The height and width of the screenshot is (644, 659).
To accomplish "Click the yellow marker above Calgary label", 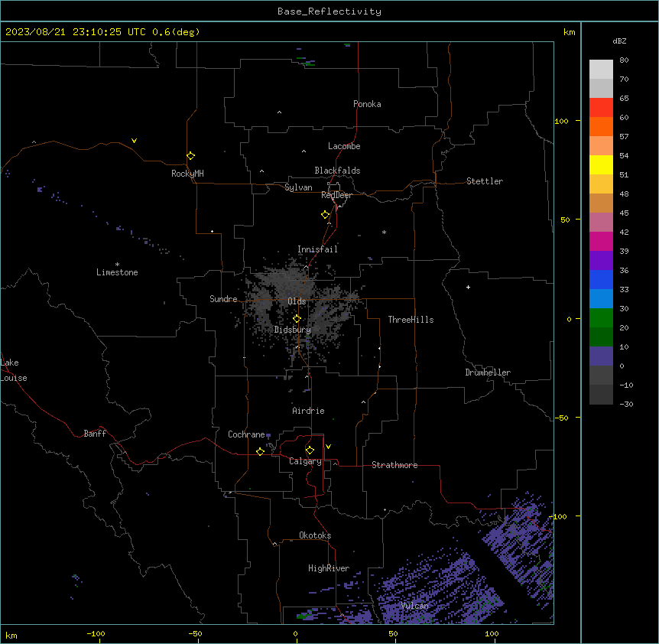I will click(310, 450).
